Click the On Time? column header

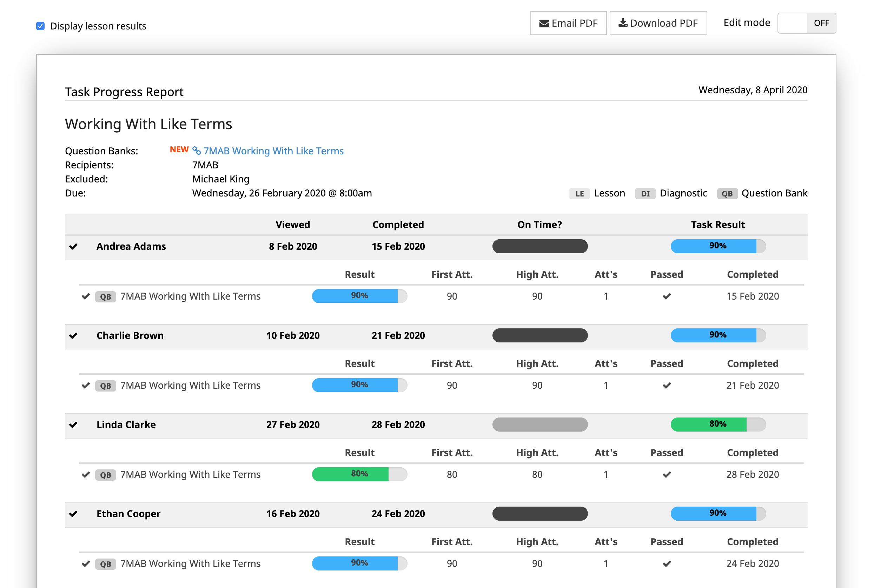point(539,225)
